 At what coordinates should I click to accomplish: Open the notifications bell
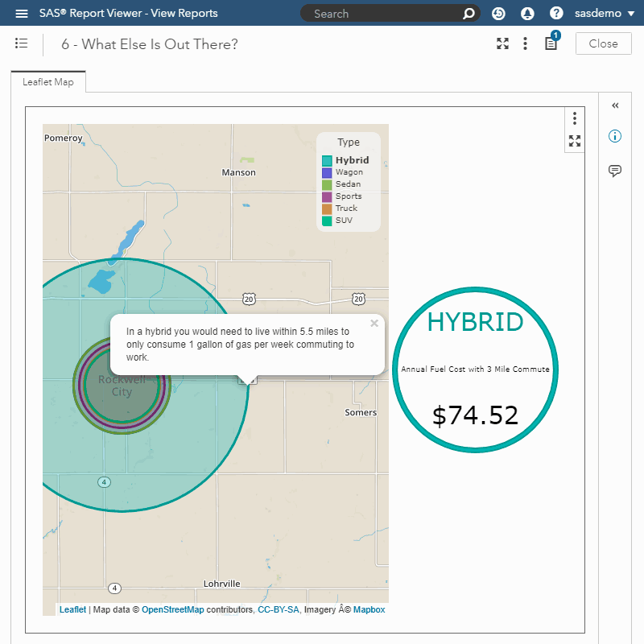point(527,14)
